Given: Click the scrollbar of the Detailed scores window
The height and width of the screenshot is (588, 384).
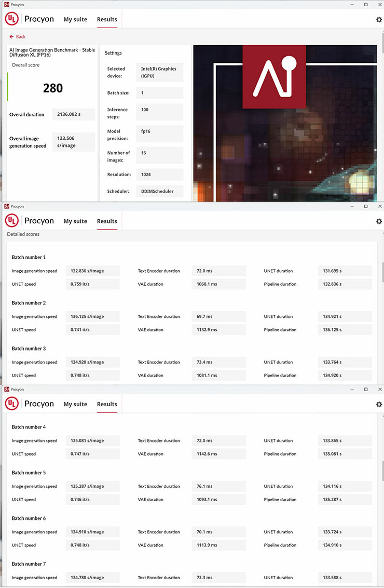Looking at the screenshot, I should point(382,272).
